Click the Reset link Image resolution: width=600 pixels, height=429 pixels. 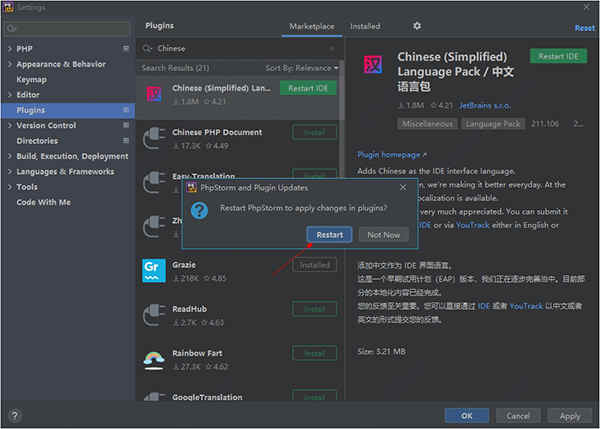coord(584,28)
